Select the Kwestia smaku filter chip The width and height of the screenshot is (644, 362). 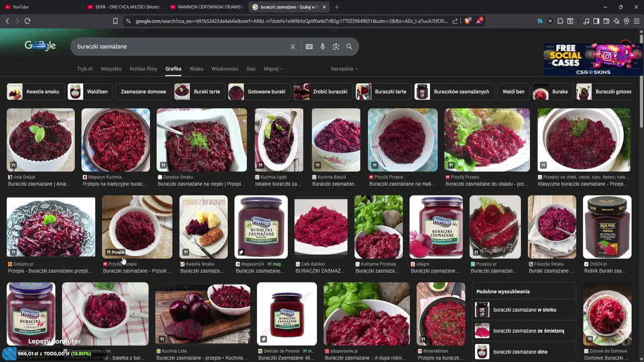click(x=36, y=92)
